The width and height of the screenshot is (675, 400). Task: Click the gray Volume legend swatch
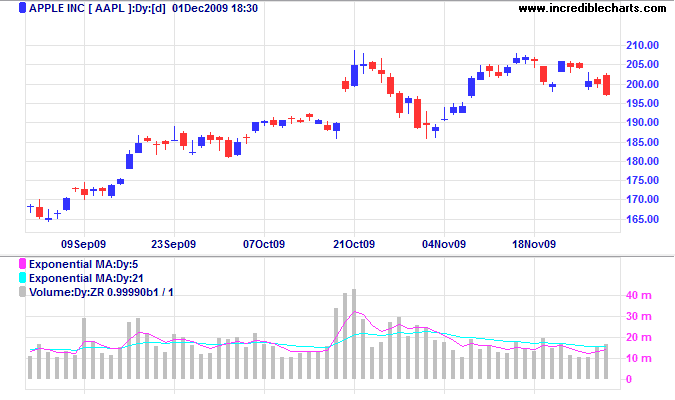tap(22, 292)
